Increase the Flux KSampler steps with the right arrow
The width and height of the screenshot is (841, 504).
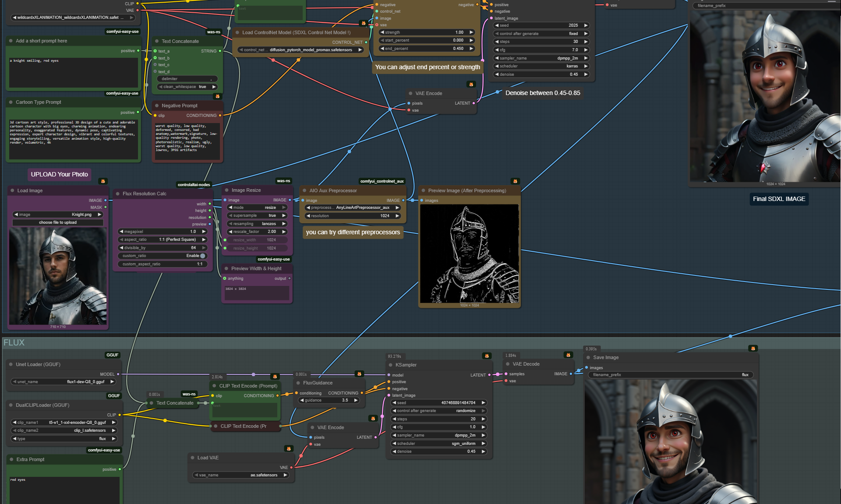483,419
